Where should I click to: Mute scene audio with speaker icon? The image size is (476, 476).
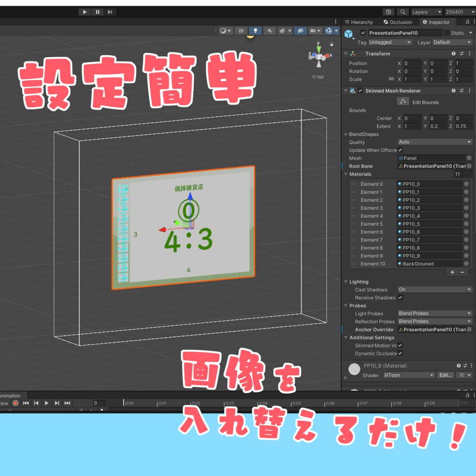(x=269, y=30)
